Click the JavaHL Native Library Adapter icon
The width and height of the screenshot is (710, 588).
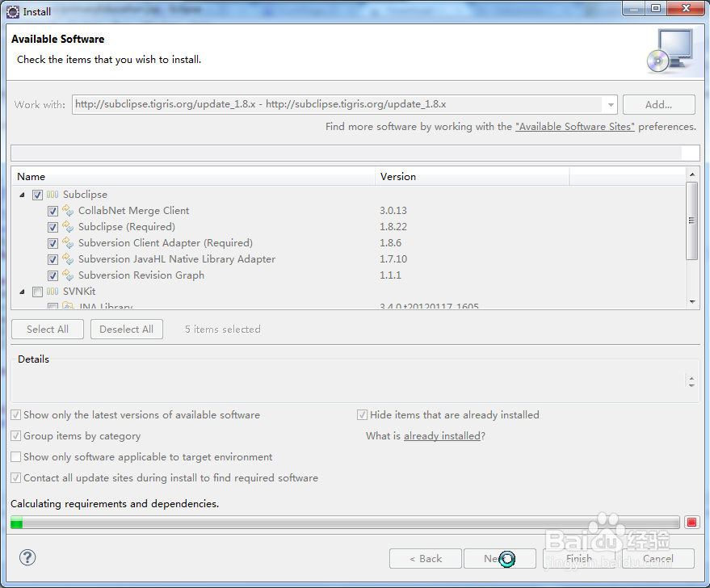click(x=68, y=259)
